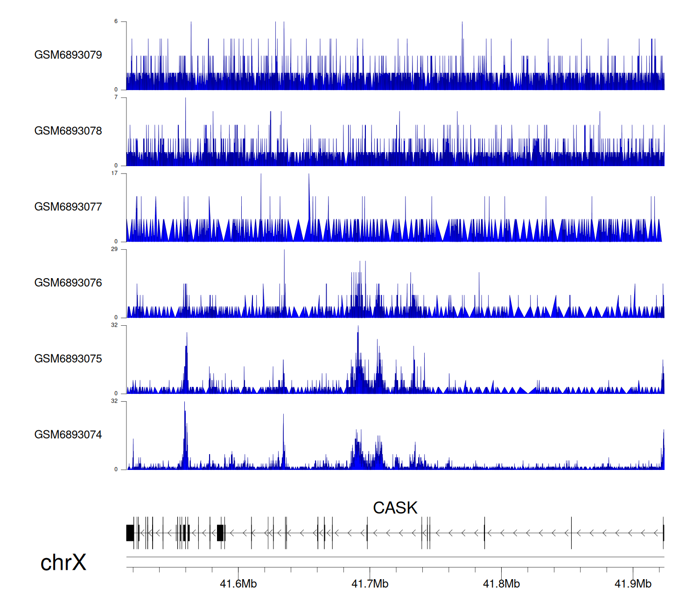Click the 41.6Mb axis position label
Image resolution: width=700 pixels, height=616 pixels.
(238, 584)
